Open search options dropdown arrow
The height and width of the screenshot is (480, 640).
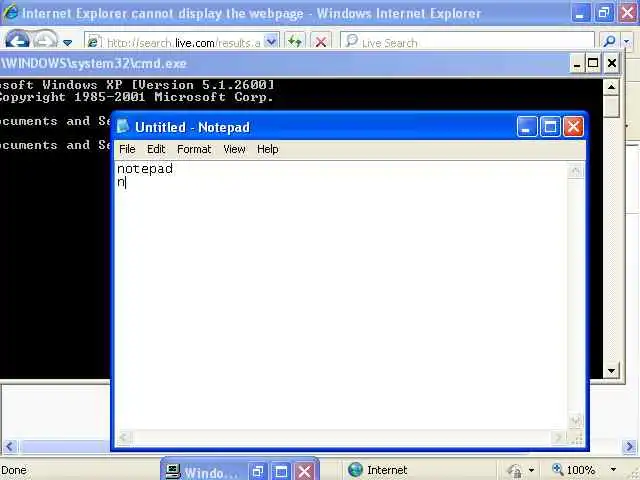point(627,41)
